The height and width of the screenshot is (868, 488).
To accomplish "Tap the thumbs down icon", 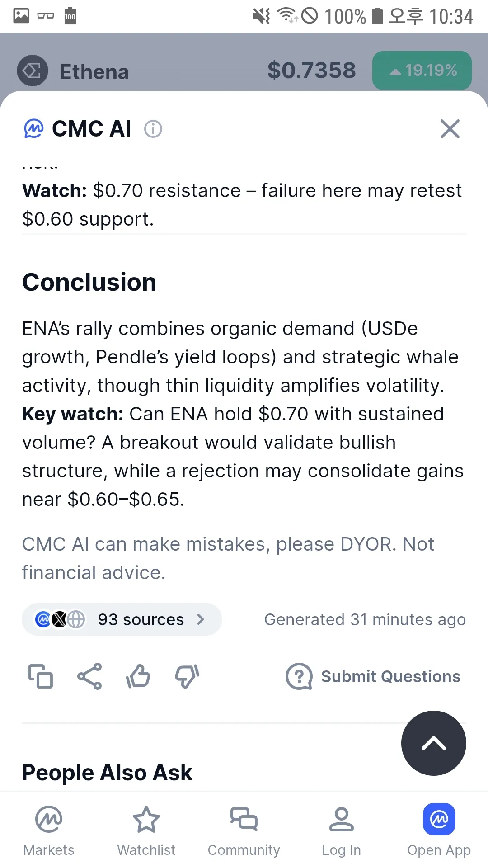I will pos(187,676).
